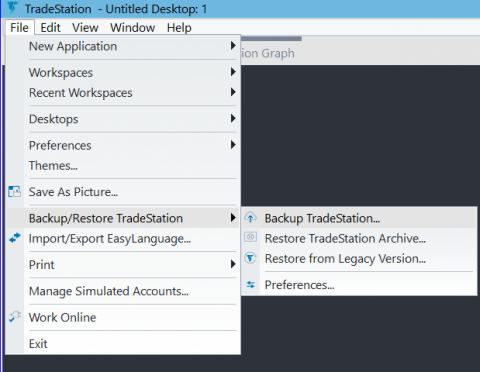Viewport: 480px width, 372px height.
Task: Open the Themes... dialog
Action: coord(123,165)
